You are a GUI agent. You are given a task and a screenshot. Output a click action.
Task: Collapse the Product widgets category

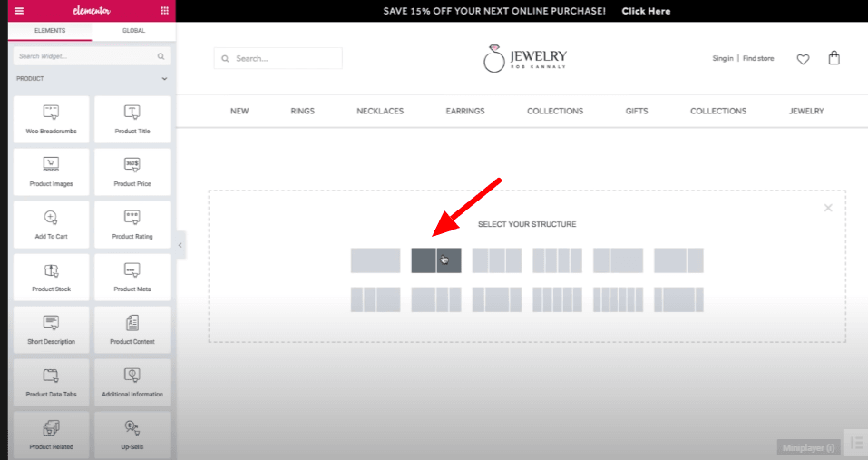point(164,79)
